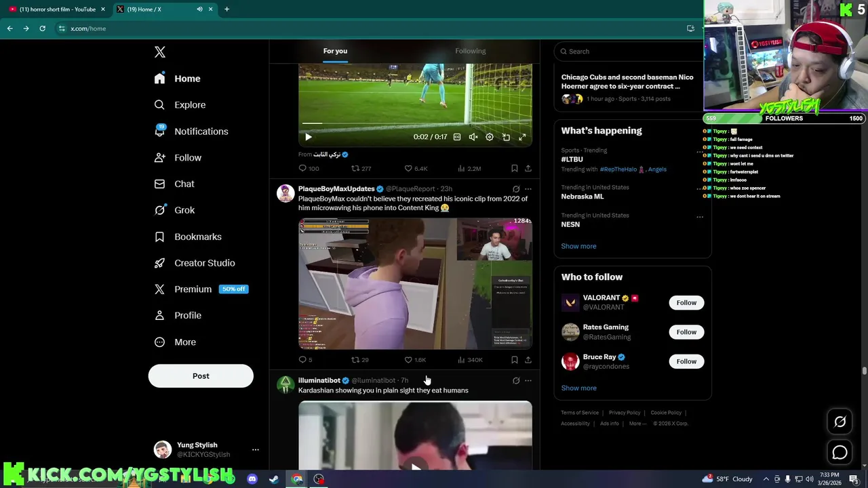868x488 pixels.
Task: Play the soccer video
Action: (x=308, y=137)
